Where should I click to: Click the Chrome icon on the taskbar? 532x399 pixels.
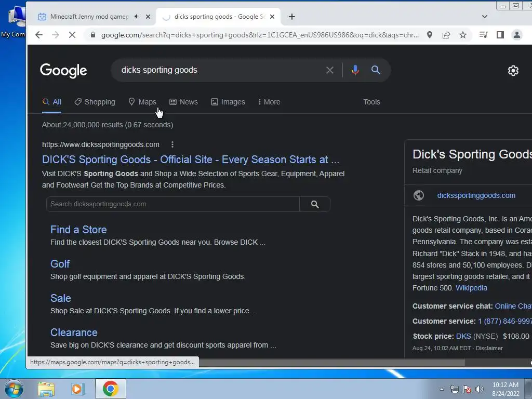[110, 389]
